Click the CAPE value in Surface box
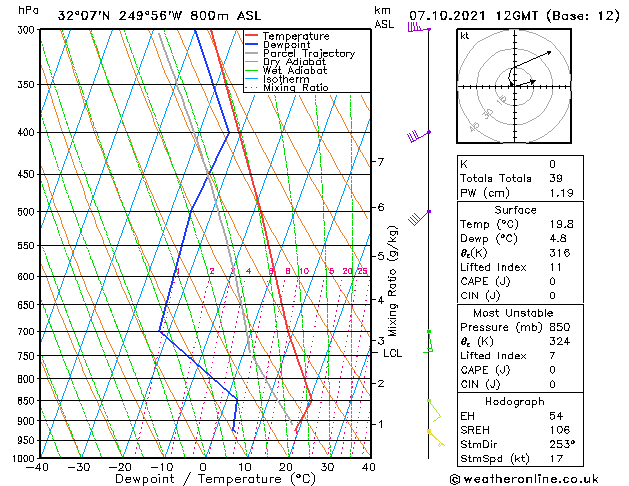The width and height of the screenshot is (629, 486). [x=553, y=281]
